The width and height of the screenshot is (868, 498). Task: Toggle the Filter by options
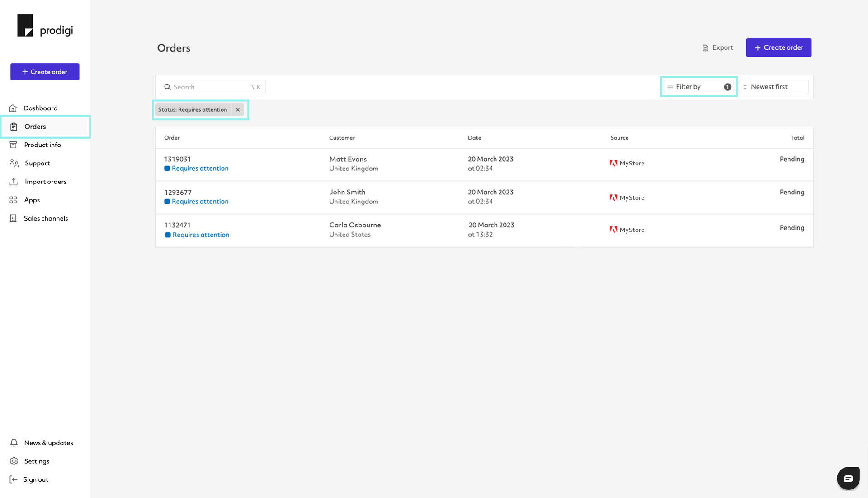point(698,86)
